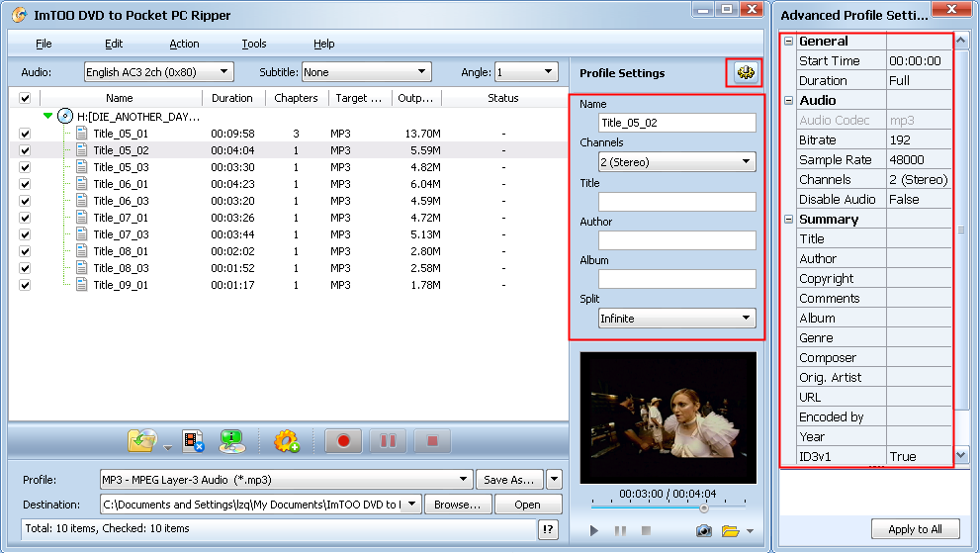Screen dimensions: 980x553
Task: Open DVD folder icon in toolbar
Action: (142, 441)
